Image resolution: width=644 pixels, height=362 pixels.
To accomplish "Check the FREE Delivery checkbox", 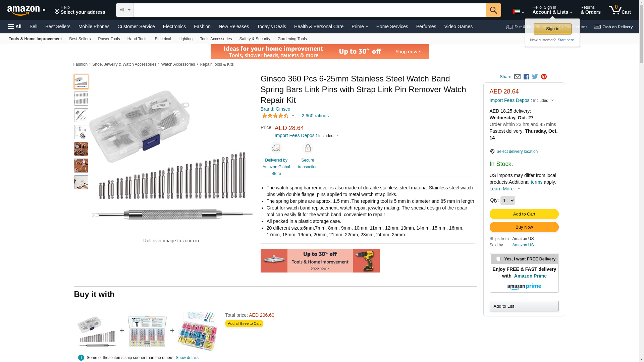I will pyautogui.click(x=498, y=259).
